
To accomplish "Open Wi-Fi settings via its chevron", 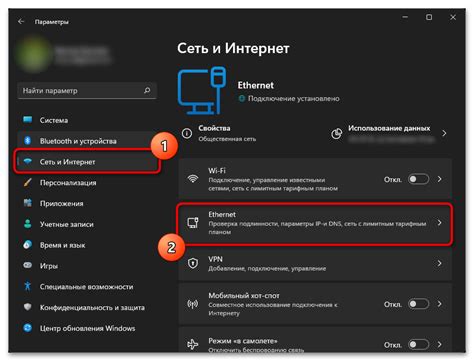I will point(440,179).
